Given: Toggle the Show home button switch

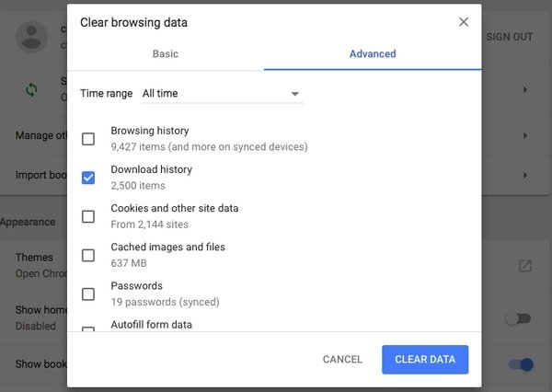Looking at the screenshot, I should coord(519,318).
